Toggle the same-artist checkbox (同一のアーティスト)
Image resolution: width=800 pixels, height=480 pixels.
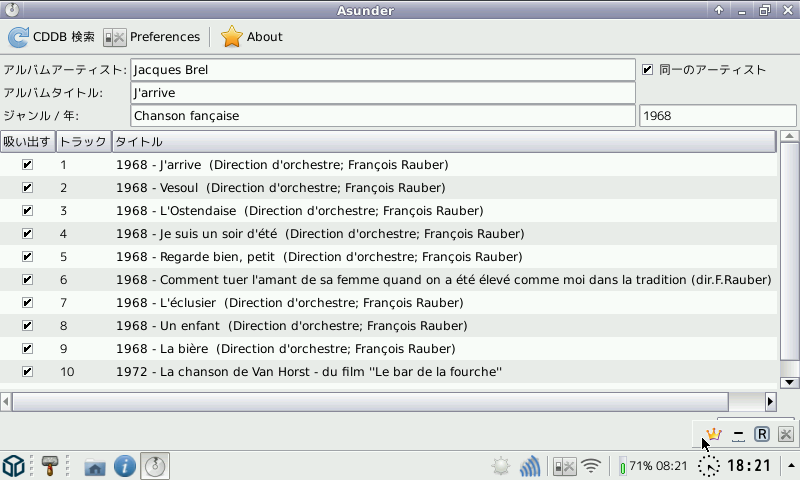[x=648, y=70]
